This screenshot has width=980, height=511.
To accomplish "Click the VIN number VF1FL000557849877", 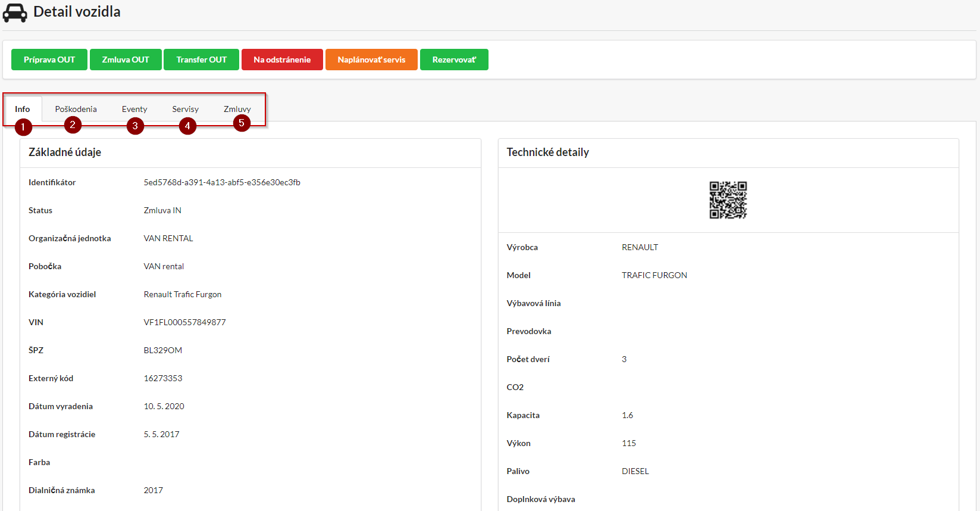I will coord(184,322).
